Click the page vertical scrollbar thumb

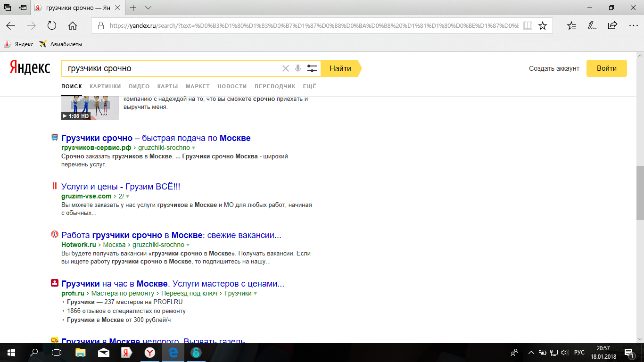(640, 193)
